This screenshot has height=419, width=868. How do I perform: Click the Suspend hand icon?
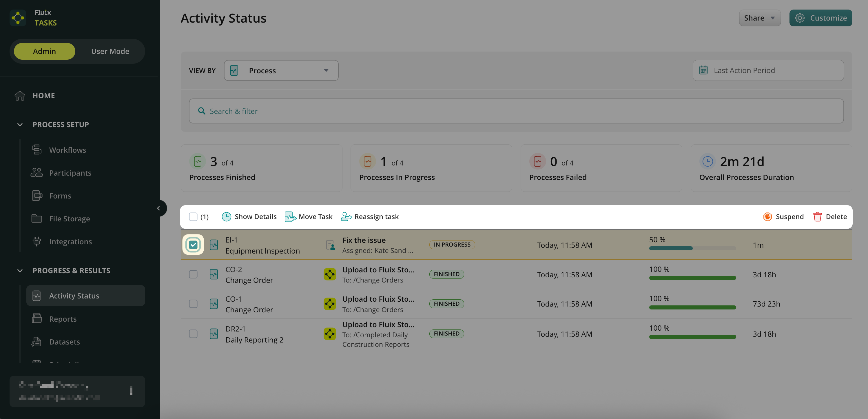(767, 217)
